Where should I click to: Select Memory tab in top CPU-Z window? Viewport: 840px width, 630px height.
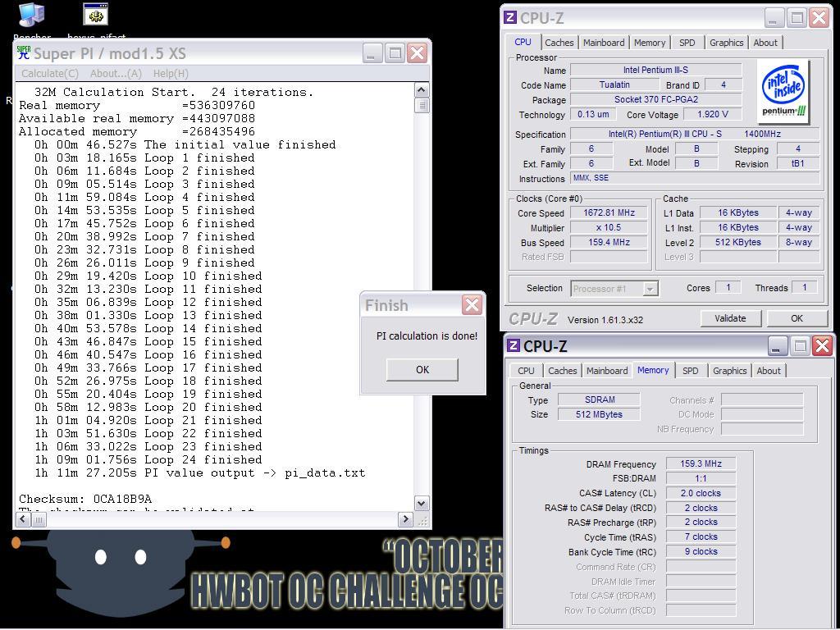point(650,43)
